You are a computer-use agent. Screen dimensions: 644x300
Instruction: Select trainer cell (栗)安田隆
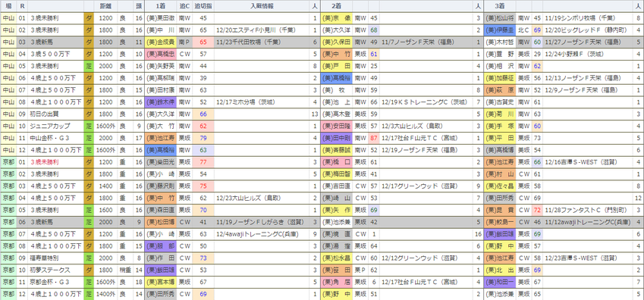pyautogui.click(x=336, y=126)
